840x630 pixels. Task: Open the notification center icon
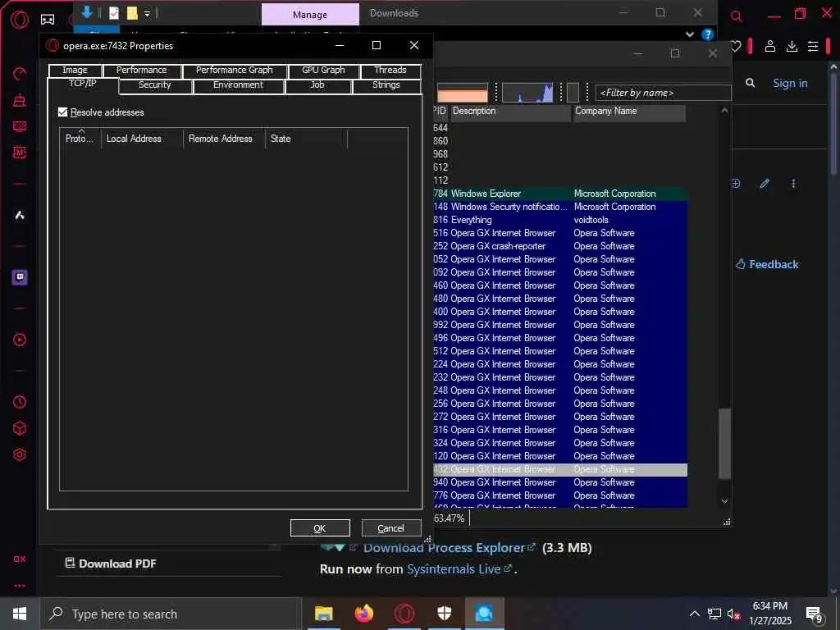click(815, 614)
